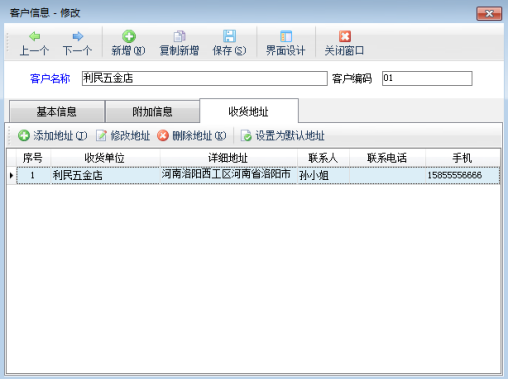Save with the 保存 floppy disk icon
This screenshot has width=508, height=380.
229,36
